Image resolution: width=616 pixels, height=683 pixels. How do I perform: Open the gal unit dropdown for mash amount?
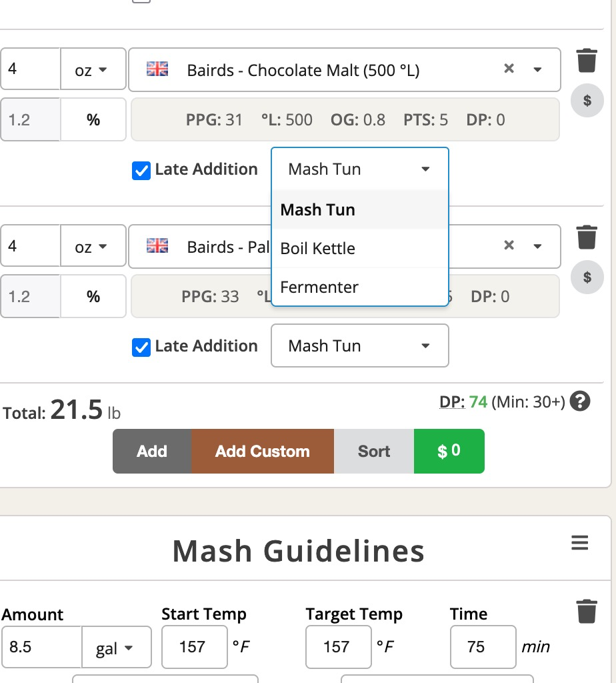116,648
